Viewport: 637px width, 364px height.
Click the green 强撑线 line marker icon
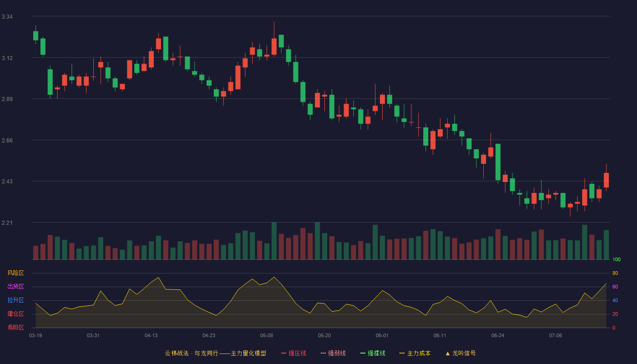coord(363,353)
